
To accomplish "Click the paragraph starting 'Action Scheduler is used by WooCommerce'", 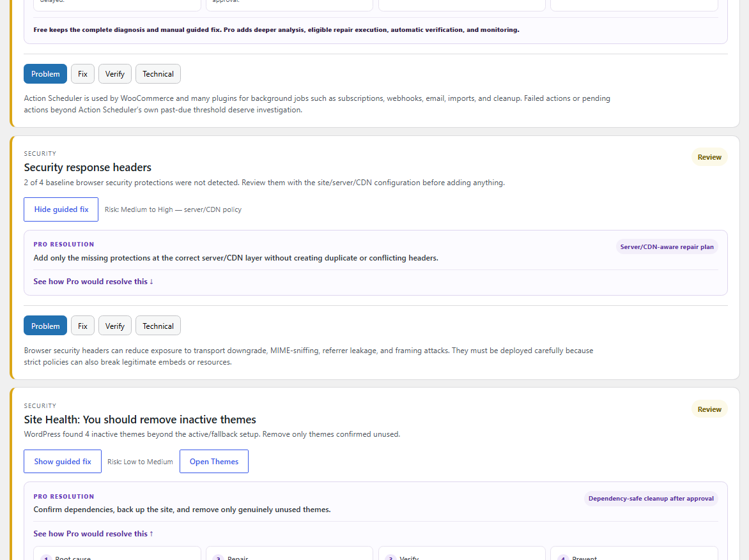I will (317, 104).
